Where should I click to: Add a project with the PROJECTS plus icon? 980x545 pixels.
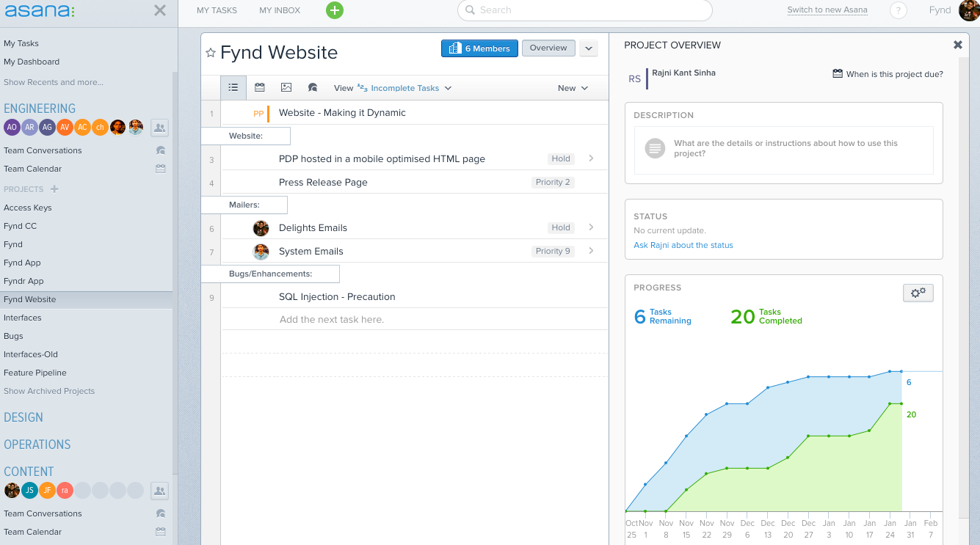tap(54, 189)
